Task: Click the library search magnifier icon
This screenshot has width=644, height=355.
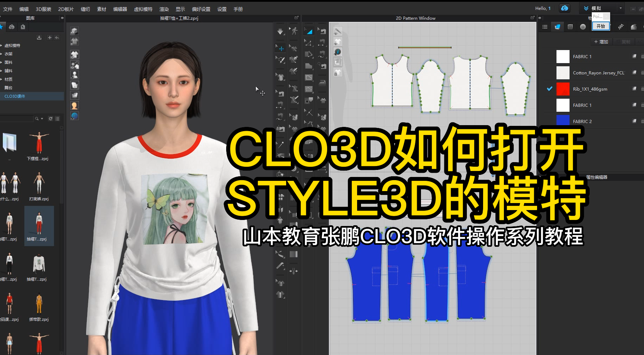Action: pyautogui.click(x=37, y=118)
